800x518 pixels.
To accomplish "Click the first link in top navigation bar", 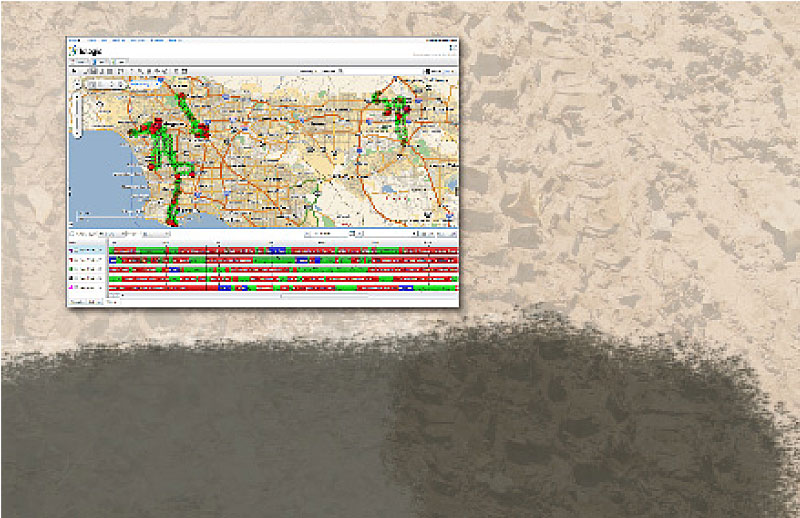I will pos(72,41).
